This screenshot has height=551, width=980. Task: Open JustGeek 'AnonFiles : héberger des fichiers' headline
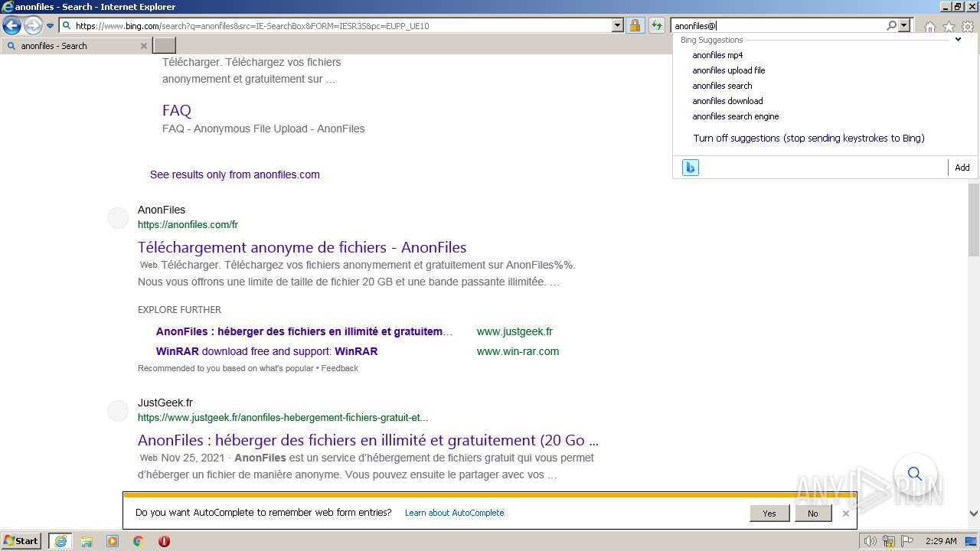click(368, 440)
